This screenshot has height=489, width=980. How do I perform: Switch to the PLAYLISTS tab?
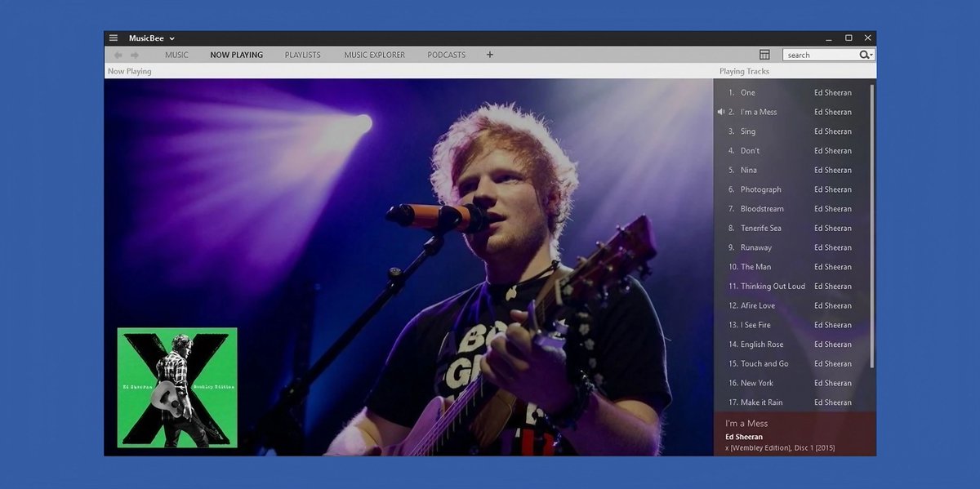click(x=302, y=55)
